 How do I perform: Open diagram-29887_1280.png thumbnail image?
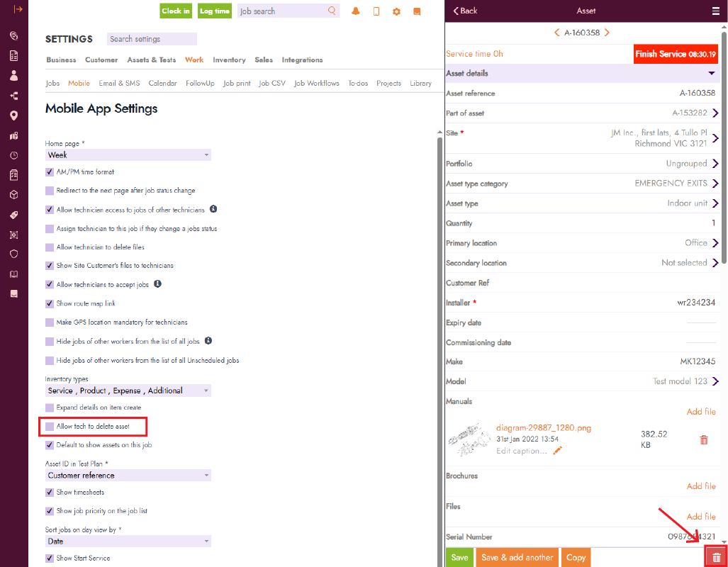pos(469,439)
